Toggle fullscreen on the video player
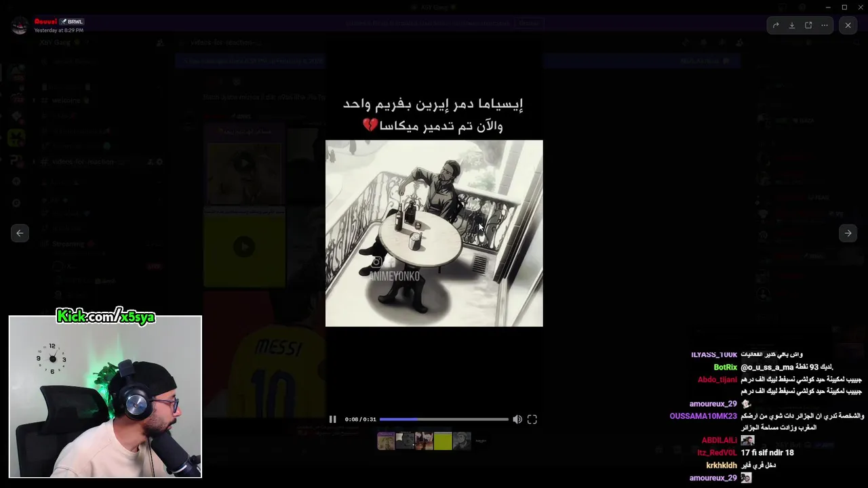Image resolution: width=868 pixels, height=488 pixels. point(532,420)
